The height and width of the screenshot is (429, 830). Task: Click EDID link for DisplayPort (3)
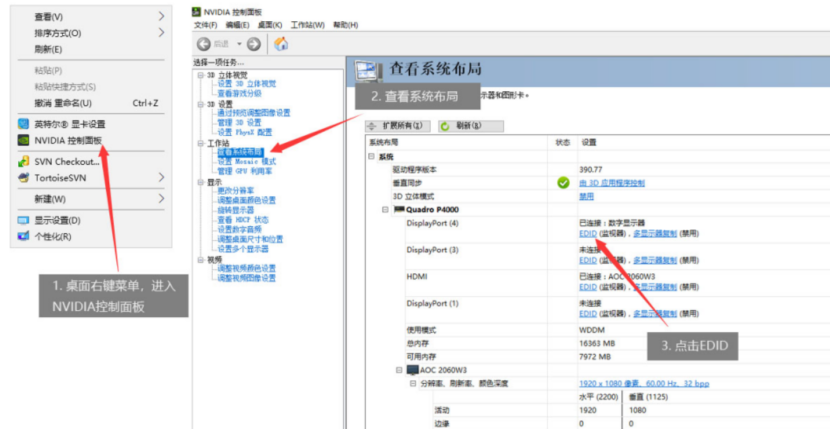[x=588, y=260]
